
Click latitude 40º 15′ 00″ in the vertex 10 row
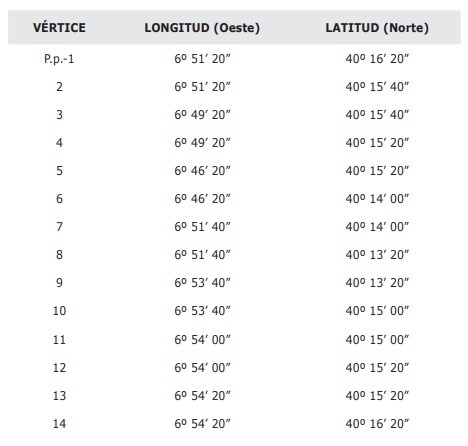pos(377,311)
